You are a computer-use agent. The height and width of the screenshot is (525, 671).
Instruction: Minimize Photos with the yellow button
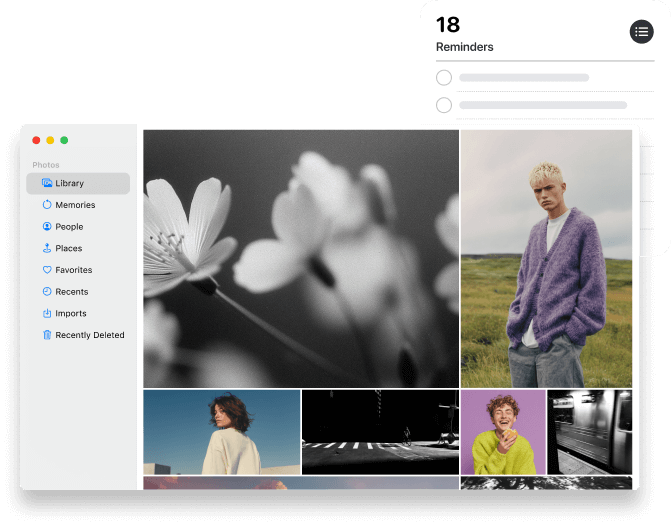(50, 140)
